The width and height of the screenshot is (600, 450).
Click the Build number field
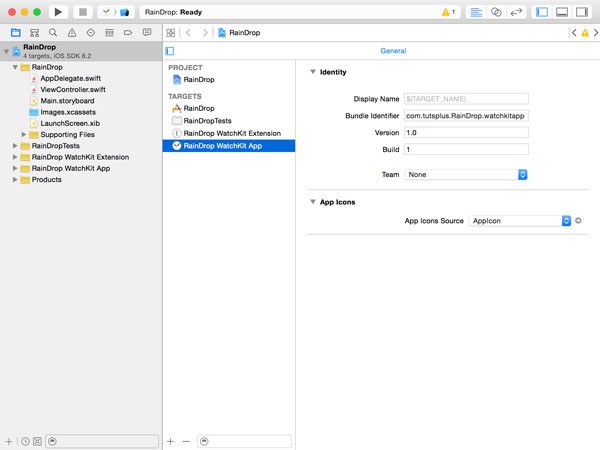(466, 149)
